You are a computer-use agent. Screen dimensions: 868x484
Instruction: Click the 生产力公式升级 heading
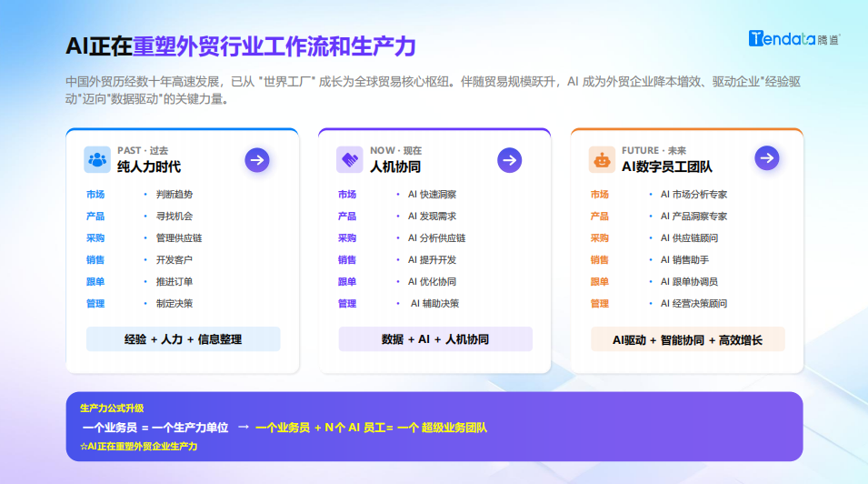[x=112, y=408]
